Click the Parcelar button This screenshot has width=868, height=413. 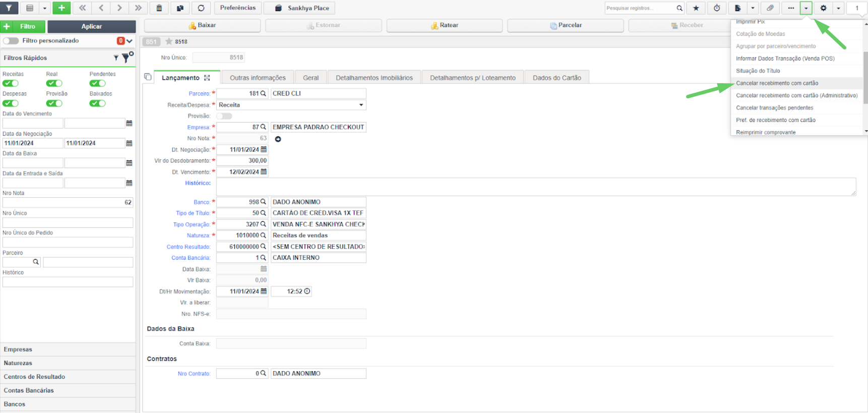tap(566, 25)
